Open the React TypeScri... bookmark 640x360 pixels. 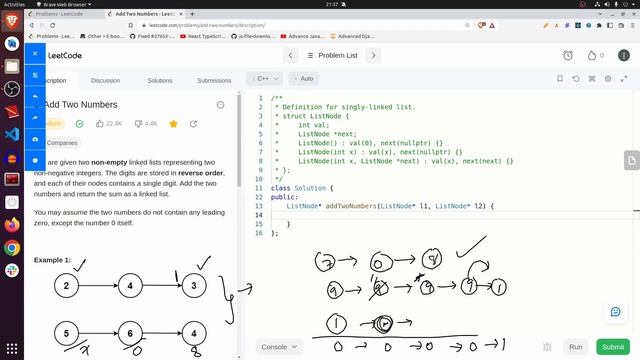pos(203,36)
